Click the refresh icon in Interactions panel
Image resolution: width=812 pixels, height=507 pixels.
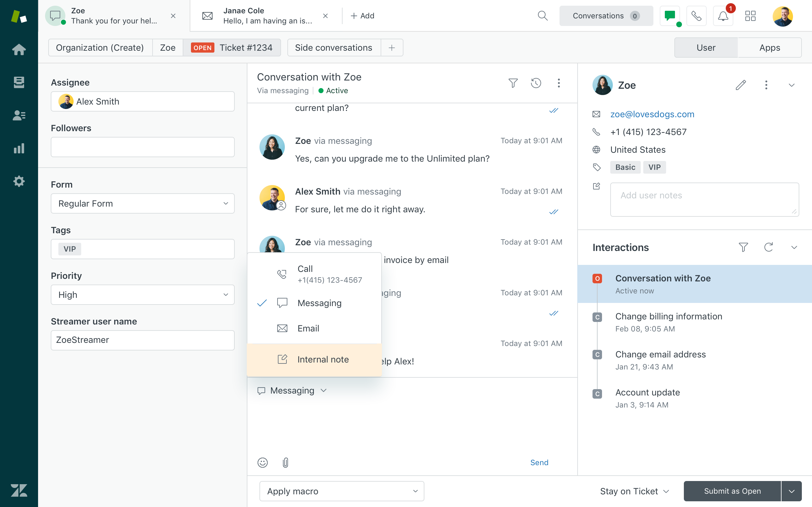tap(769, 247)
